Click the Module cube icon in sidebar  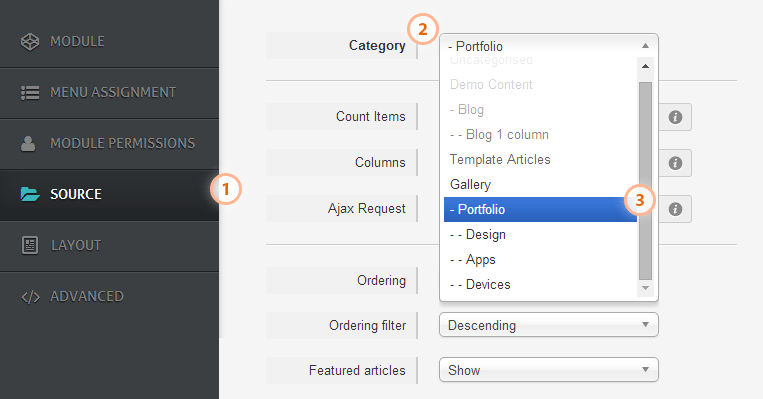pyautogui.click(x=30, y=41)
